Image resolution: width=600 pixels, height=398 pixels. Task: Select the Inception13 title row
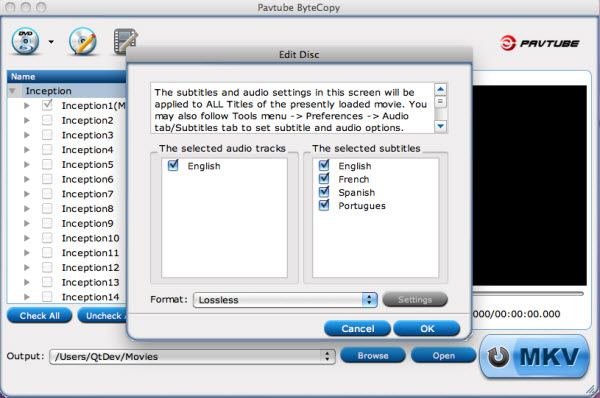click(x=67, y=282)
